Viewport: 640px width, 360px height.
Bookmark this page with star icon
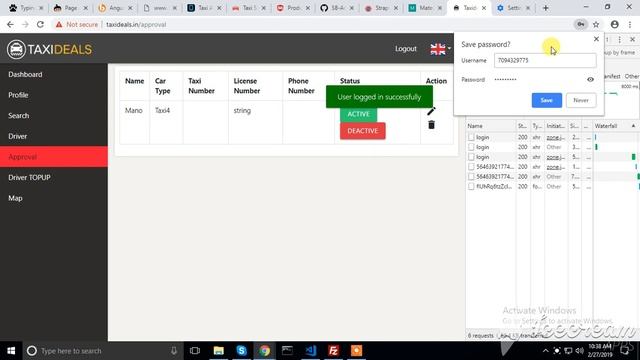[x=596, y=24]
